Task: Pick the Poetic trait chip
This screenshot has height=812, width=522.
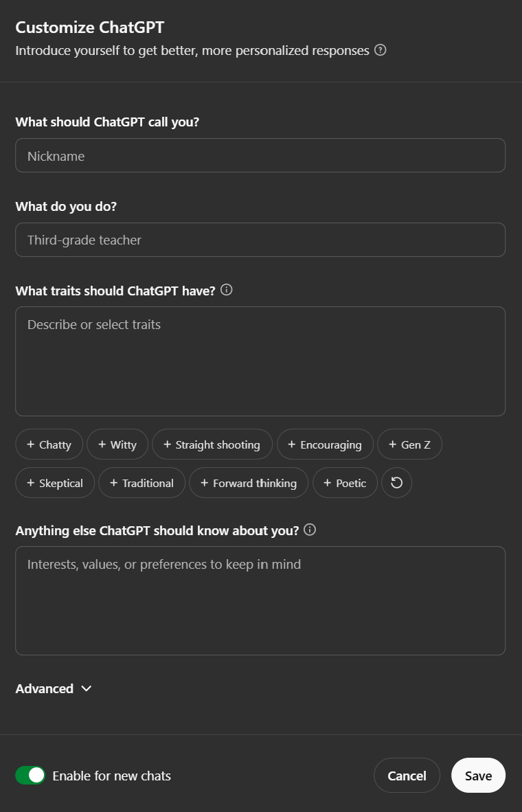Action: (x=345, y=483)
